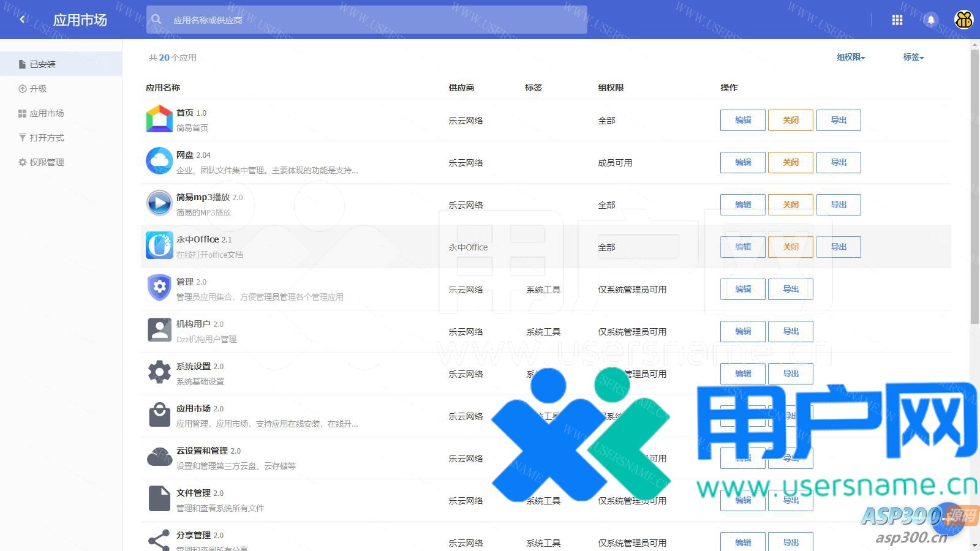The width and height of the screenshot is (980, 551).
Task: Export the 首页 app
Action: click(839, 120)
